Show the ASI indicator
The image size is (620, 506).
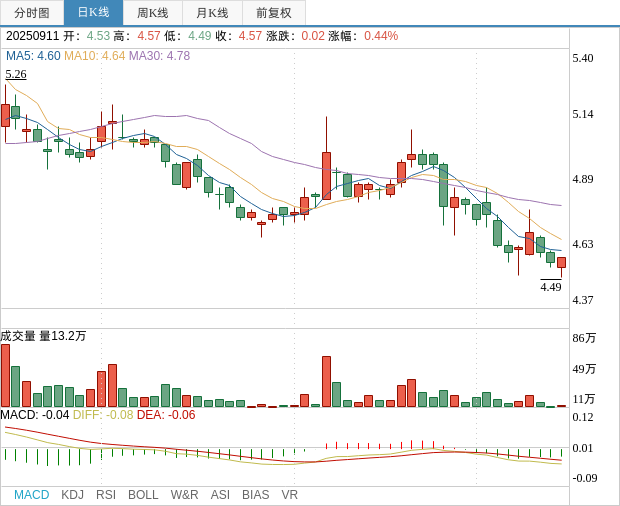[x=220, y=495]
